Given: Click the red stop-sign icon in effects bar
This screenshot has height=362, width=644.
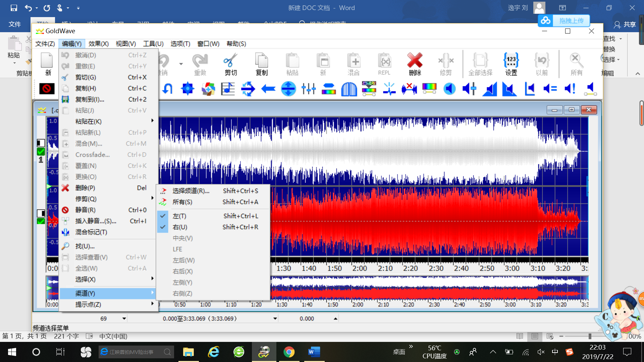Looking at the screenshot, I should tap(47, 89).
